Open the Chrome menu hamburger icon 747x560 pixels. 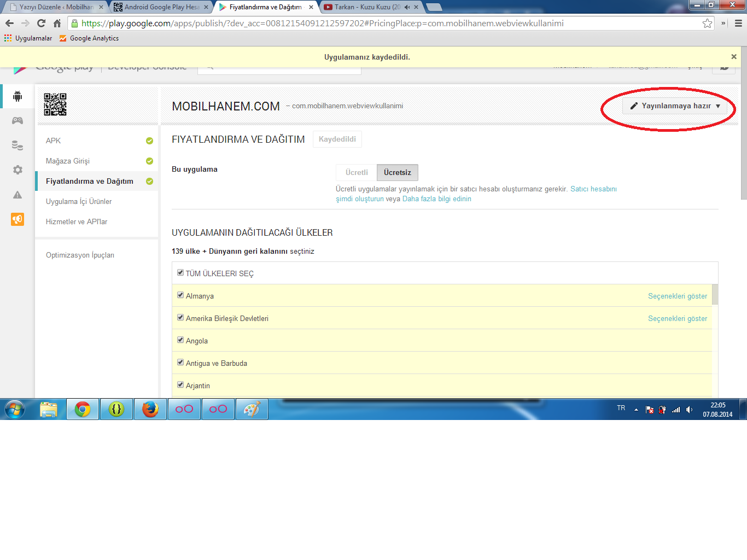(x=738, y=23)
